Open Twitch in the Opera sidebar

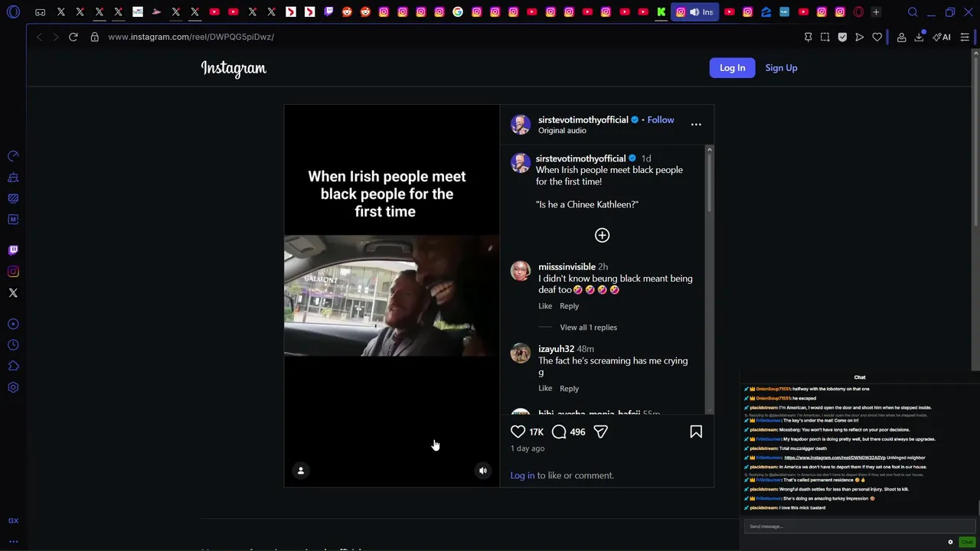[13, 250]
